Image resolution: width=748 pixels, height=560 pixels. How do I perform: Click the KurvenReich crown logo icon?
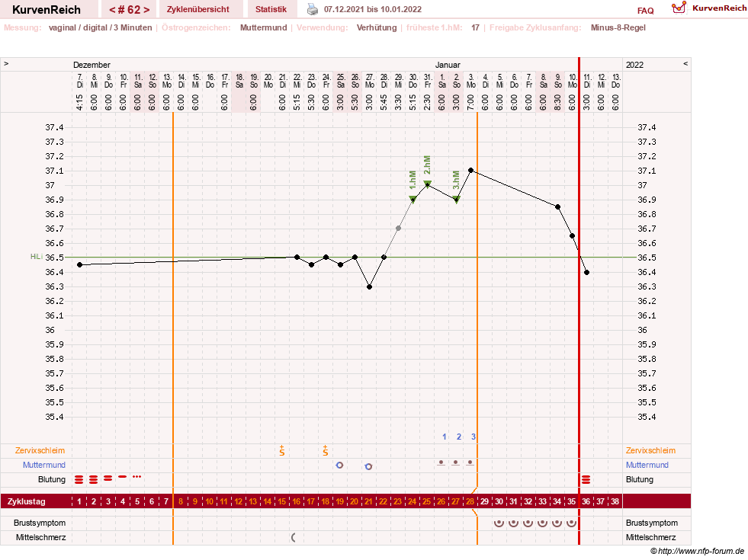tap(679, 8)
